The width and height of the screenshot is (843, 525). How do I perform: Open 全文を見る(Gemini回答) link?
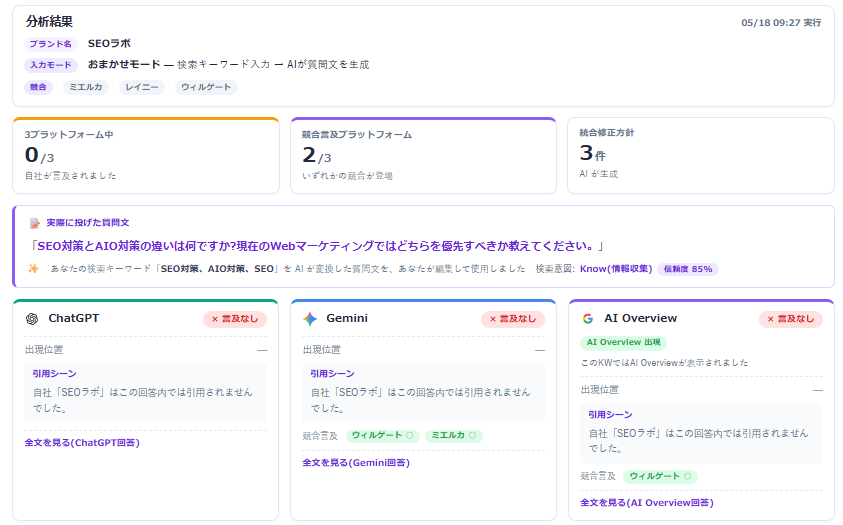point(356,463)
